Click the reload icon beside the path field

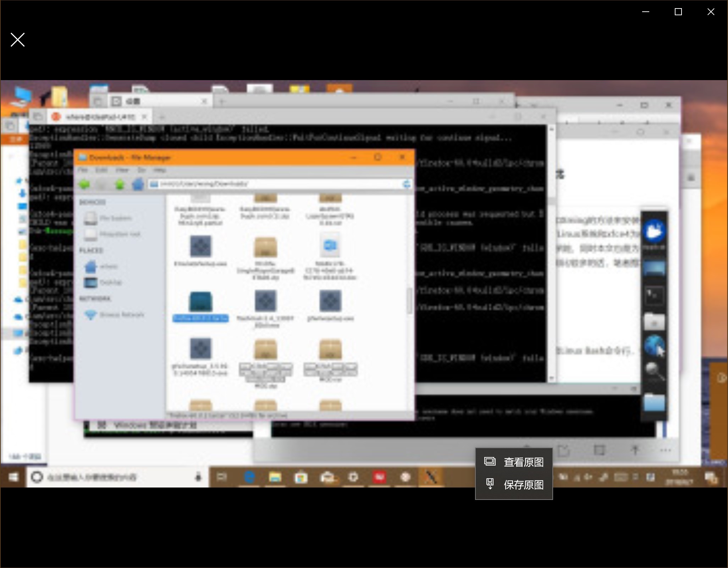point(407,184)
